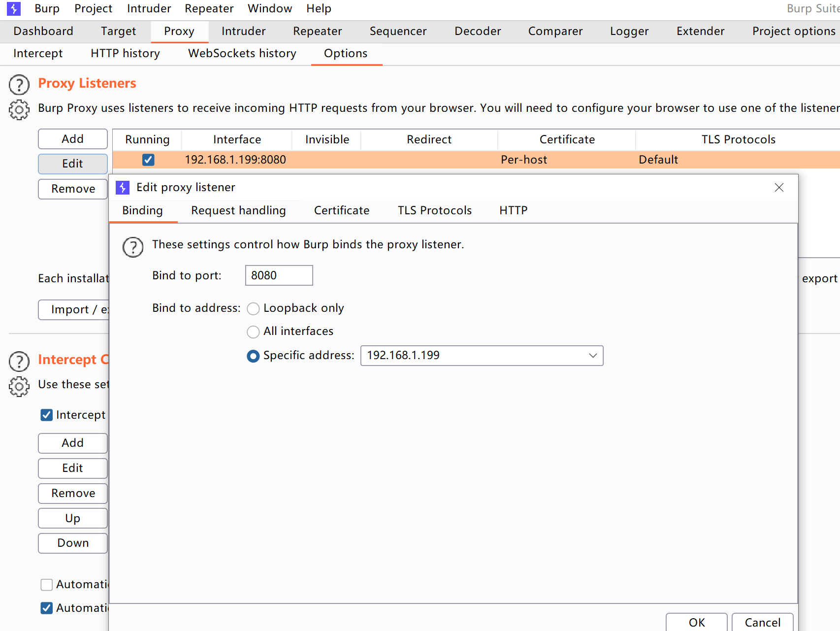
Task: Click help icon in Edit proxy listener dialog
Action: point(133,247)
